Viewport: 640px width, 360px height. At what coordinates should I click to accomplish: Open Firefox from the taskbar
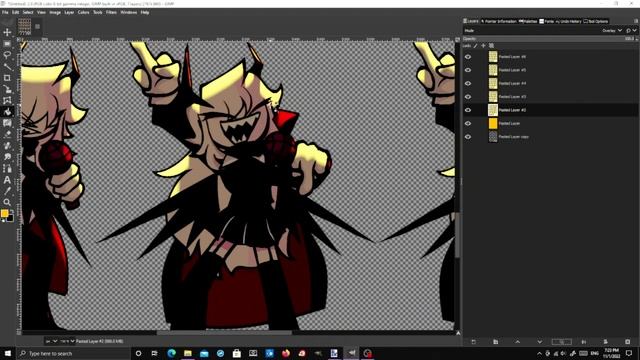285,353
